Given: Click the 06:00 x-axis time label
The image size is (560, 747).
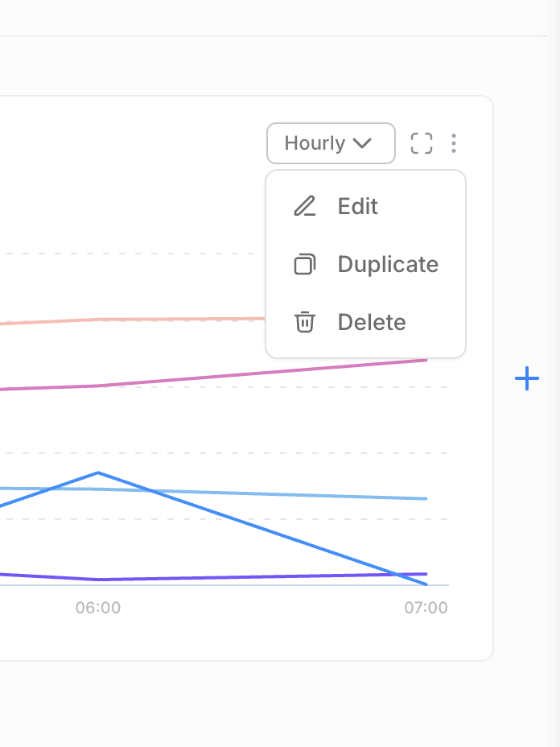Looking at the screenshot, I should (x=98, y=608).
